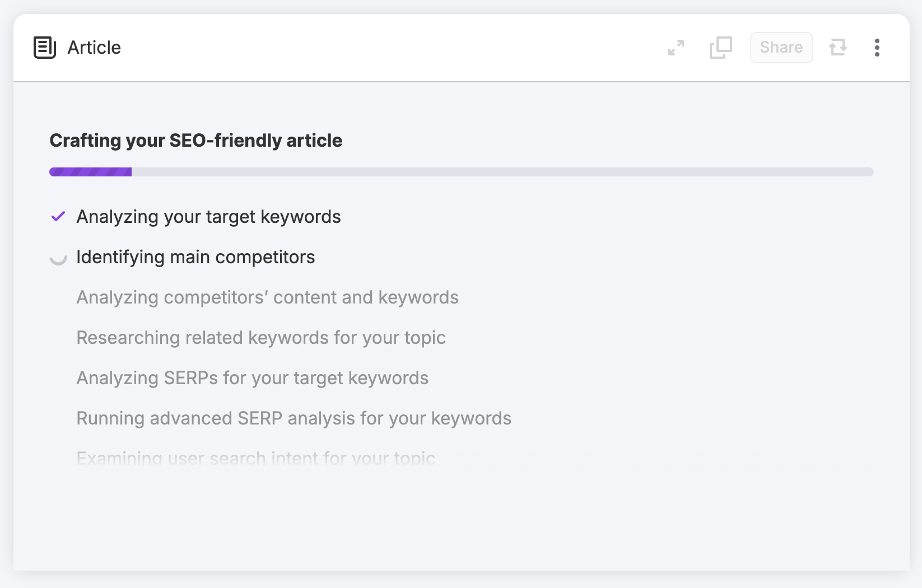The height and width of the screenshot is (588, 922).
Task: Click the Identifying main competitors step
Action: click(195, 257)
